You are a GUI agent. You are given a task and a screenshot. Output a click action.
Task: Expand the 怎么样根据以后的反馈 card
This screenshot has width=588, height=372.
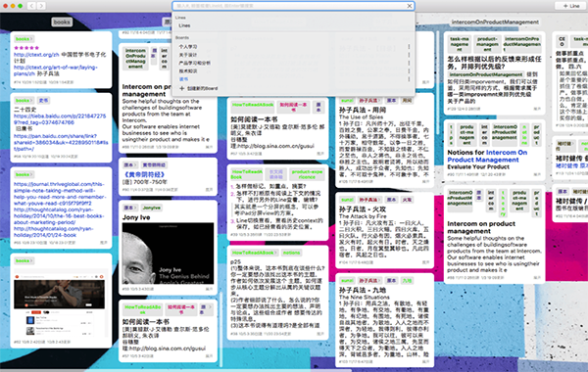pos(537,109)
